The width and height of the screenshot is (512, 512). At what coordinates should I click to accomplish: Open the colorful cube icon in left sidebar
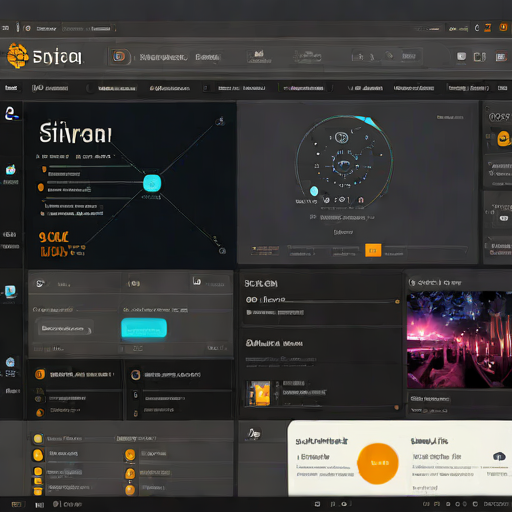[11, 169]
